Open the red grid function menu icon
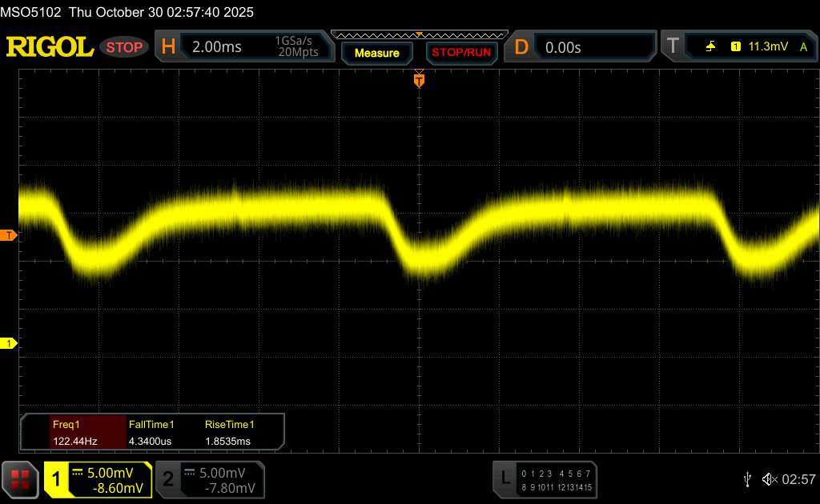820x504 pixels. (21, 479)
